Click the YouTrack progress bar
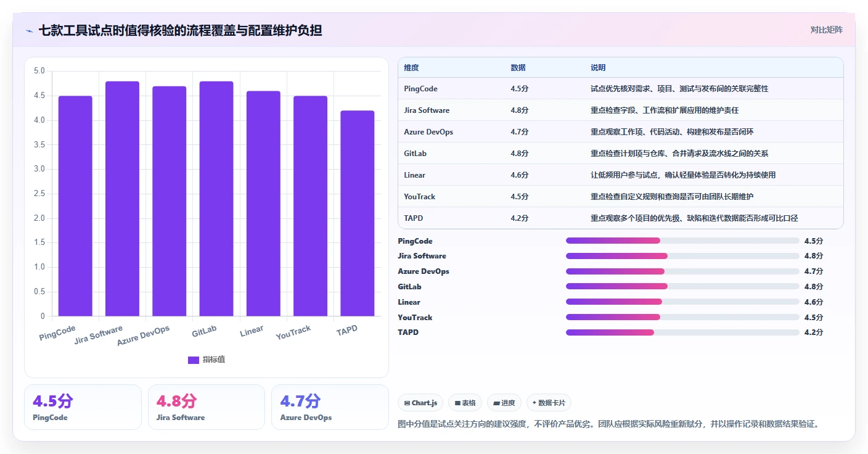 click(682, 317)
